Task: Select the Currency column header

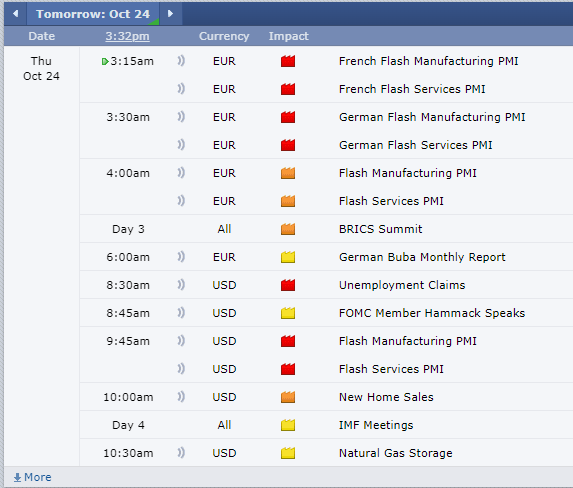Action: 224,36
